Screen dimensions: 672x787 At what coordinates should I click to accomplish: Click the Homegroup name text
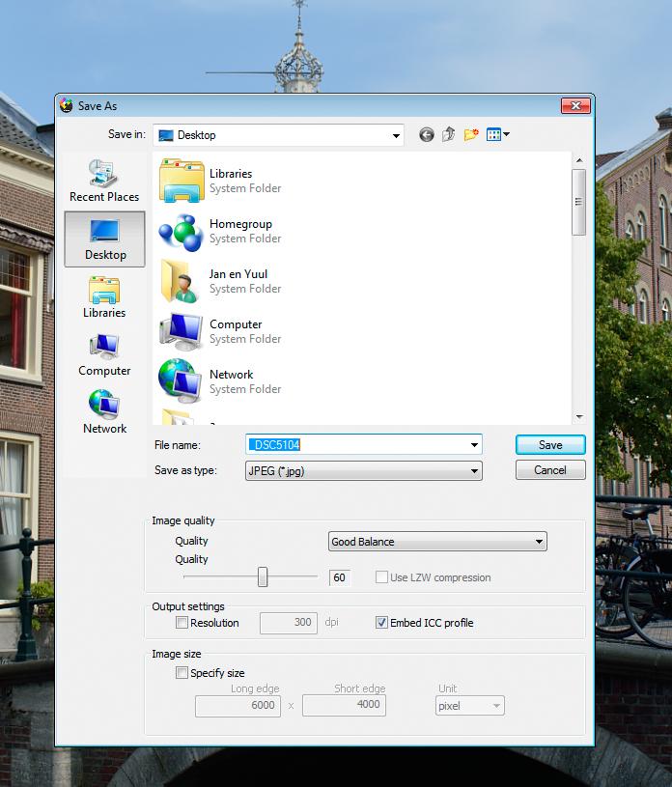click(x=240, y=224)
